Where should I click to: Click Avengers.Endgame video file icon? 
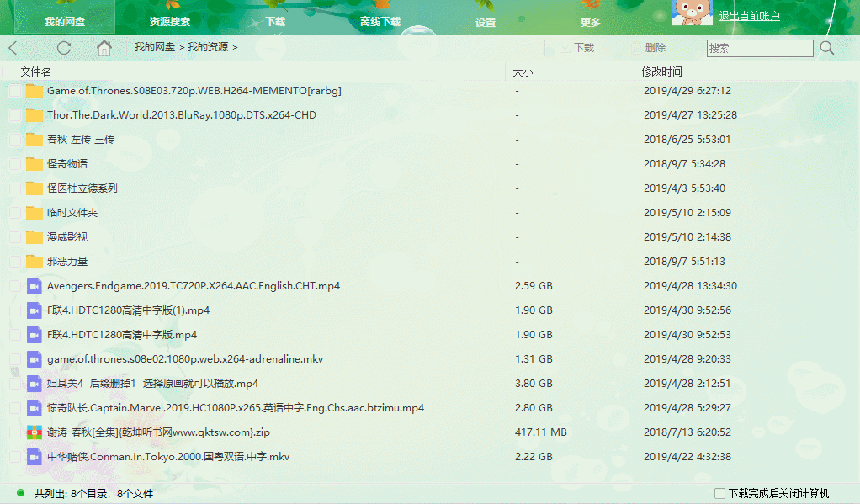click(x=34, y=286)
